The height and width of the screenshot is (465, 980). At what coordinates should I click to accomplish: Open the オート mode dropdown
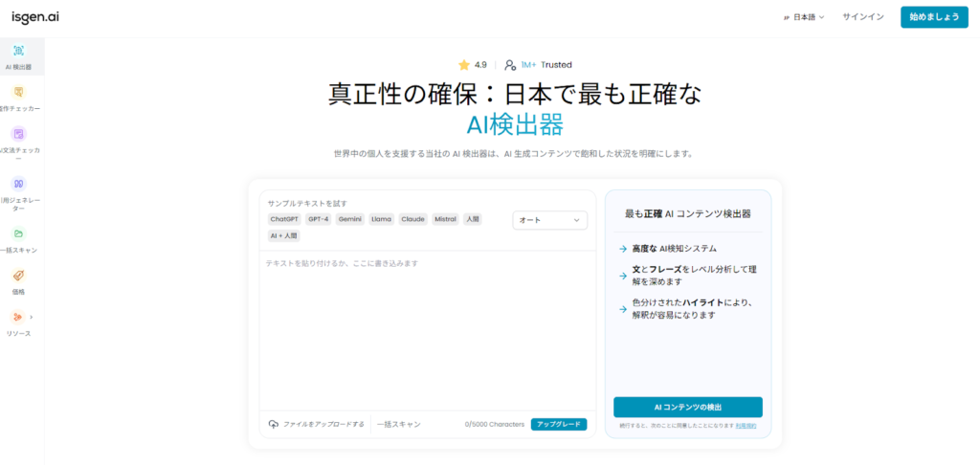click(x=549, y=220)
